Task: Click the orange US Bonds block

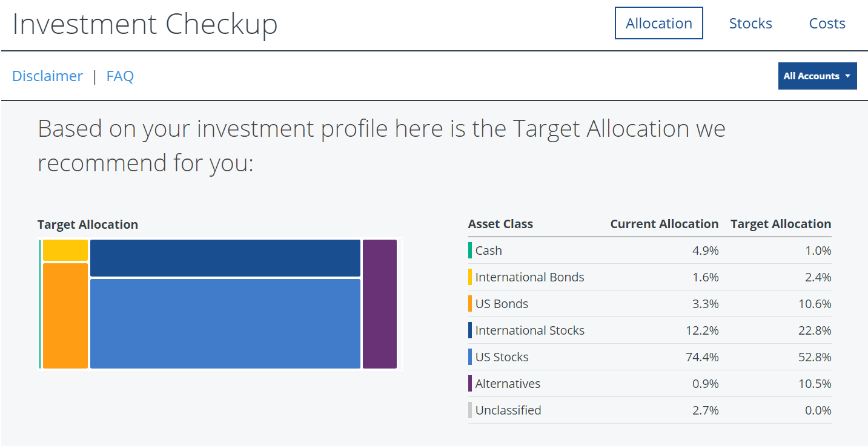Action: tap(65, 315)
